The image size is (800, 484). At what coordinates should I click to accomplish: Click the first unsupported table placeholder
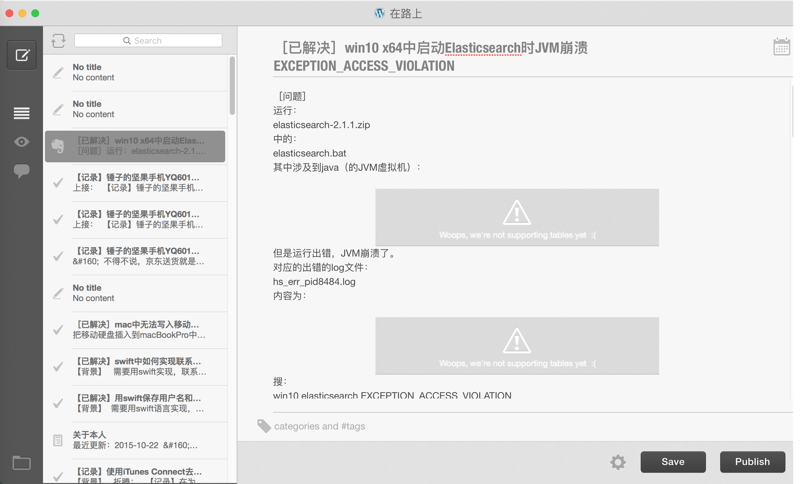(x=517, y=218)
